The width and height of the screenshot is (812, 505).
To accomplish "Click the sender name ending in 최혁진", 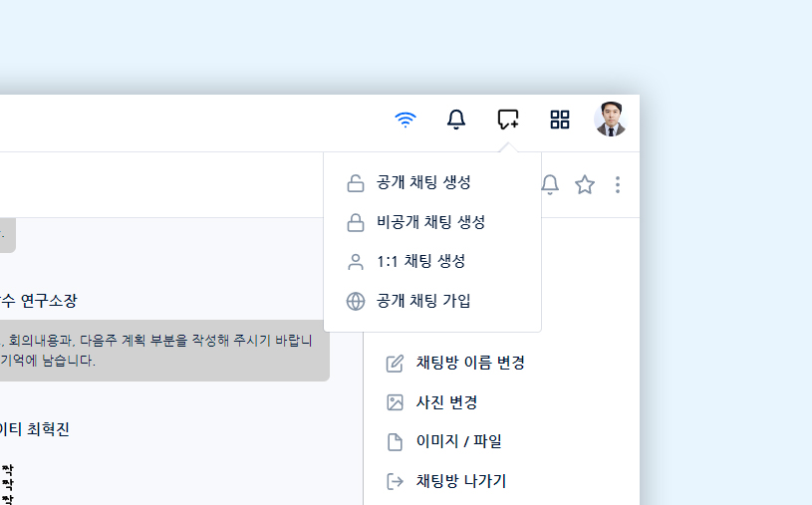I will pos(35,429).
